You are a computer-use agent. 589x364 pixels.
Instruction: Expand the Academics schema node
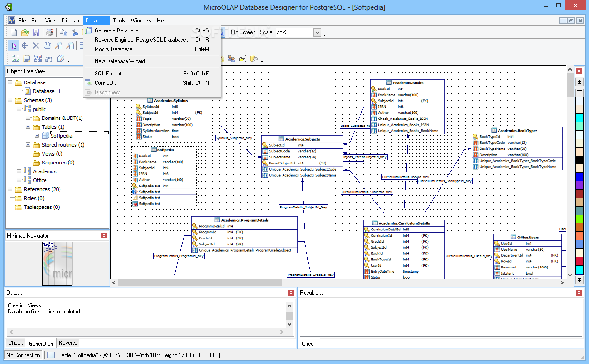click(x=19, y=171)
